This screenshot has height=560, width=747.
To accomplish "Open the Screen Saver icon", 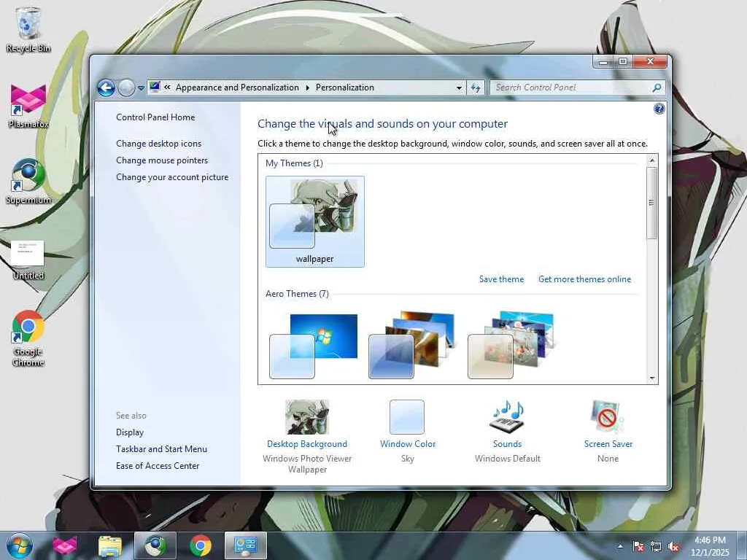I will [608, 416].
